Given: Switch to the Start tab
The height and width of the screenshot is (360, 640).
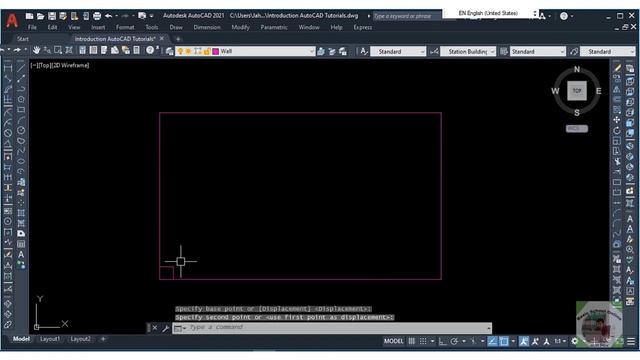Looking at the screenshot, I should tap(23, 39).
